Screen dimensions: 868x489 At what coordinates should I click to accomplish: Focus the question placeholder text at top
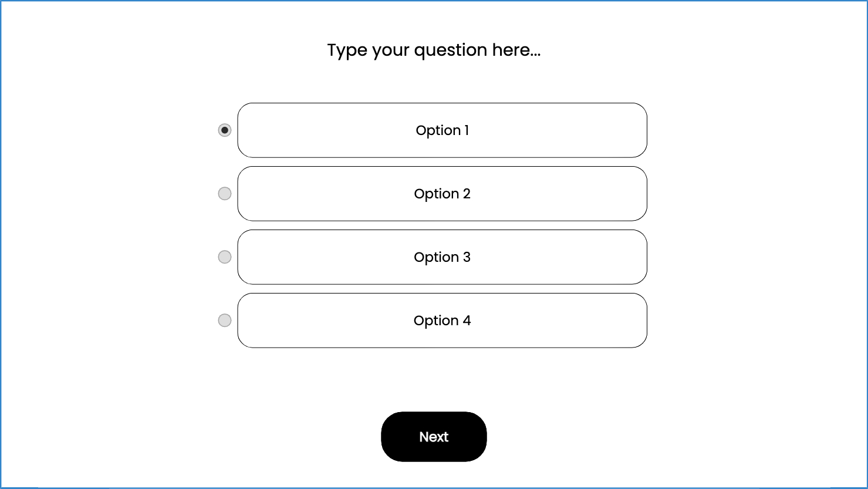(x=434, y=50)
